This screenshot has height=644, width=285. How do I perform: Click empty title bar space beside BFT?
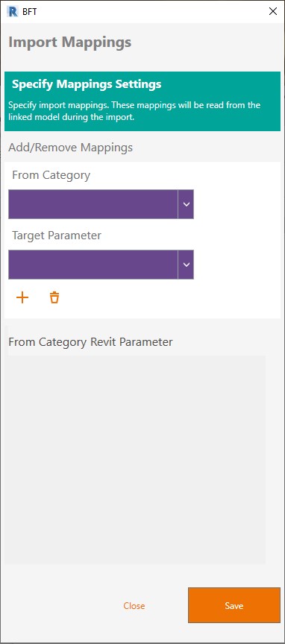tap(148, 11)
